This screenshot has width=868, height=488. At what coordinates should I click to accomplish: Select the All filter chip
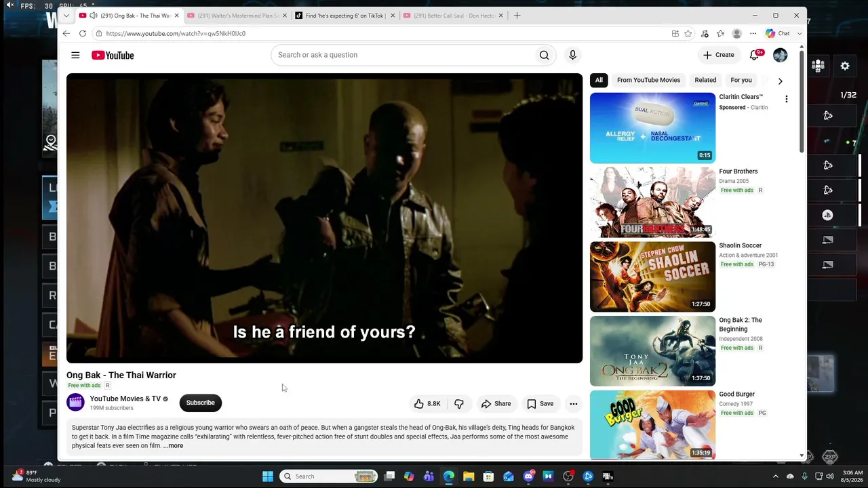[x=599, y=80]
